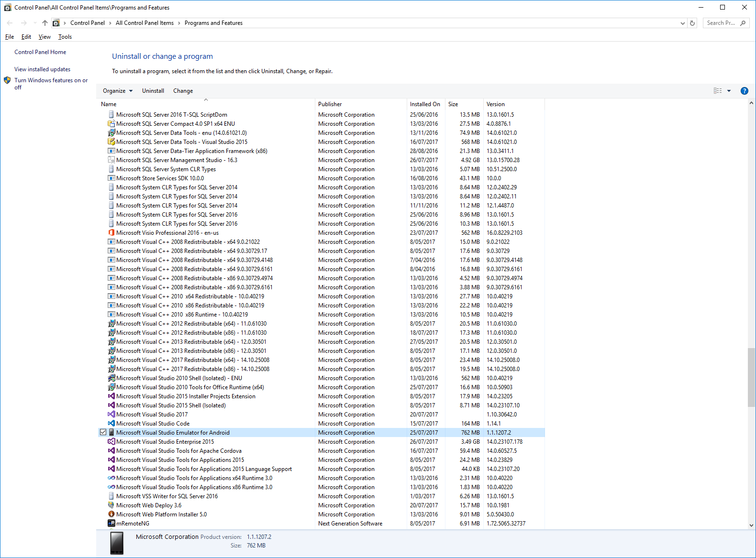Click the vertical scrollbar thumb
Screen dimensions: 756x558
pyautogui.click(x=751, y=378)
